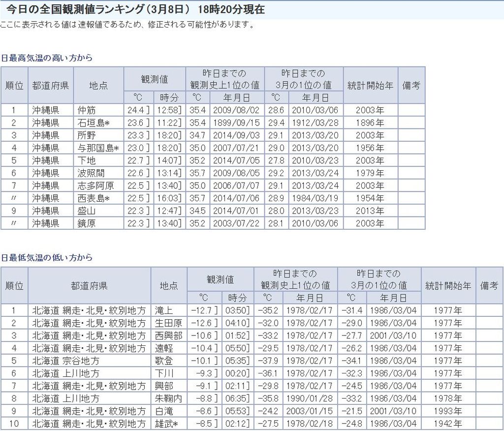Select the 歌登 station entry

click(x=164, y=361)
